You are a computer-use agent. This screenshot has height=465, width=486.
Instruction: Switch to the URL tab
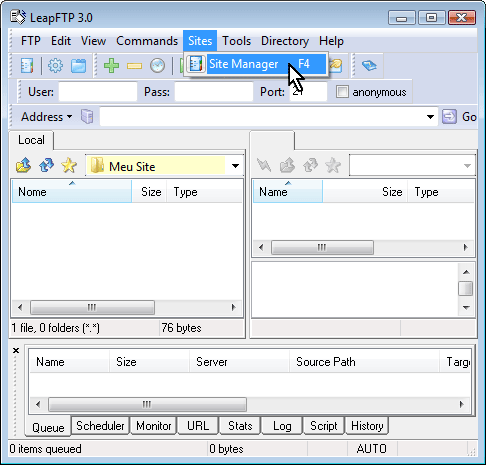coord(198,426)
